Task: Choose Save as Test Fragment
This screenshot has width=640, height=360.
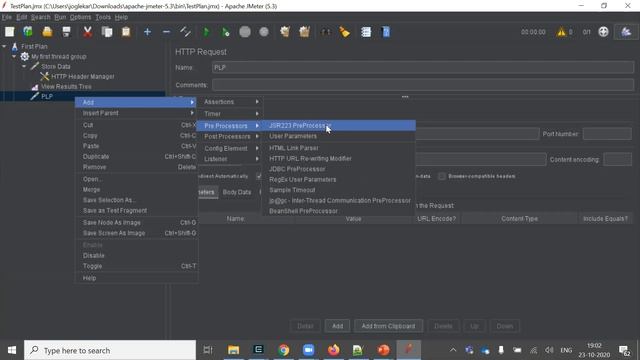Action: click(x=136, y=211)
